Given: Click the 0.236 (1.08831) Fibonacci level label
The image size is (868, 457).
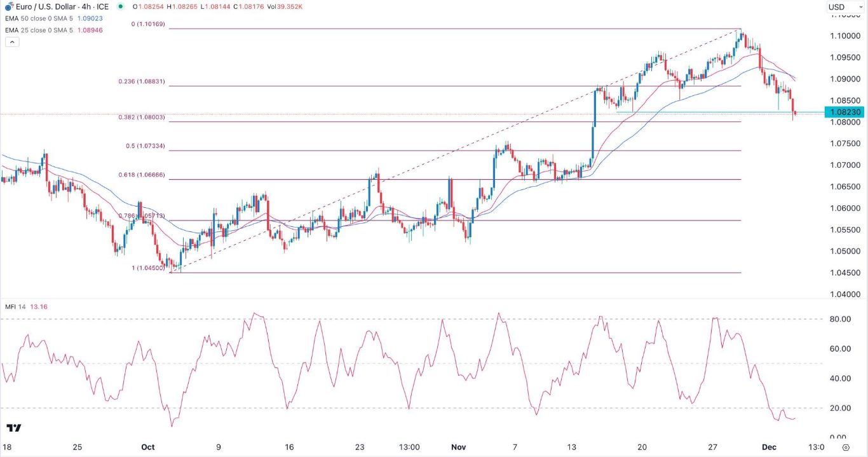Looking at the screenshot, I should [140, 81].
